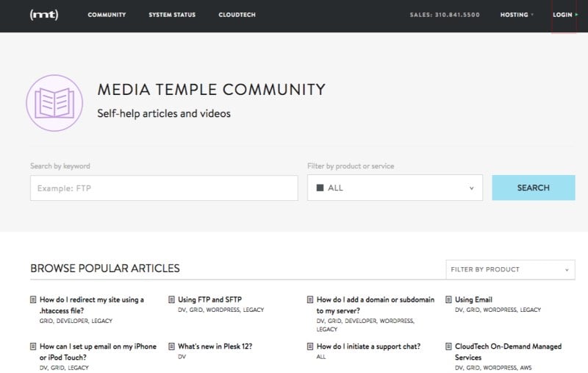588x373 pixels.
Task: Click document icon beside add a domain article
Action: click(310, 299)
